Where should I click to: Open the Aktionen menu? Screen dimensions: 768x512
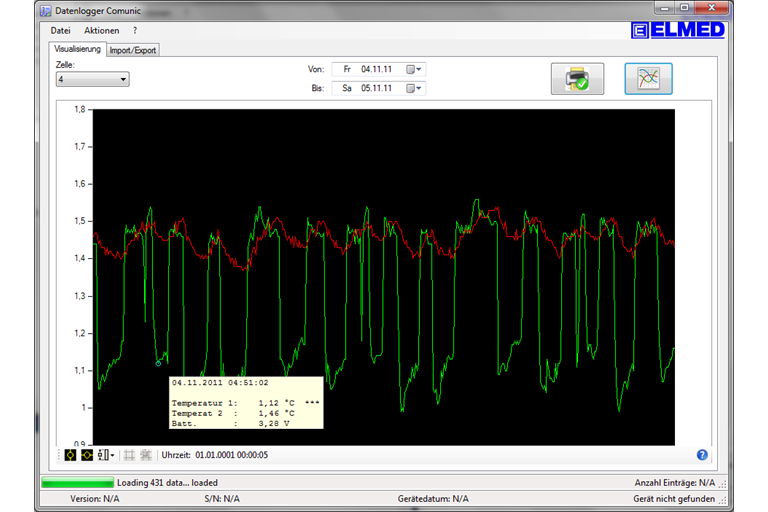click(x=101, y=31)
